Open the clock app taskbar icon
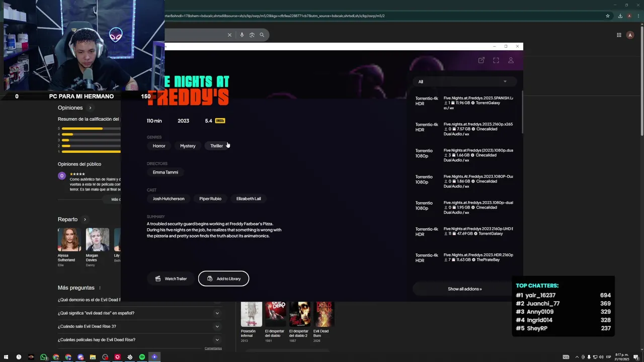 [x=19, y=357]
